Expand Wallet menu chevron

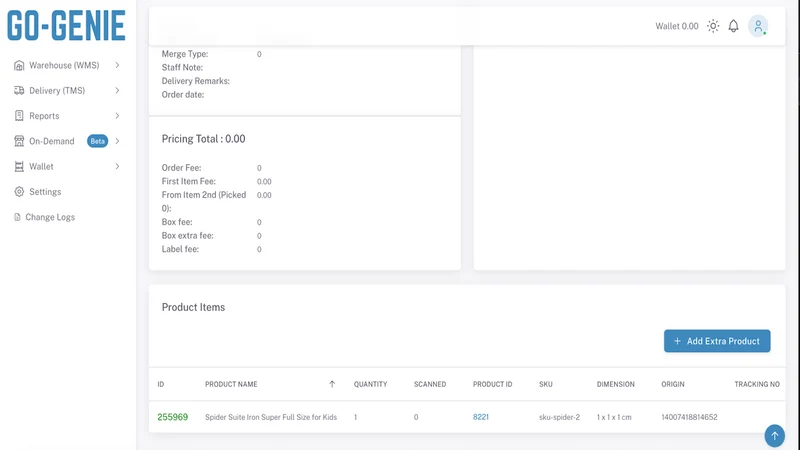click(117, 166)
